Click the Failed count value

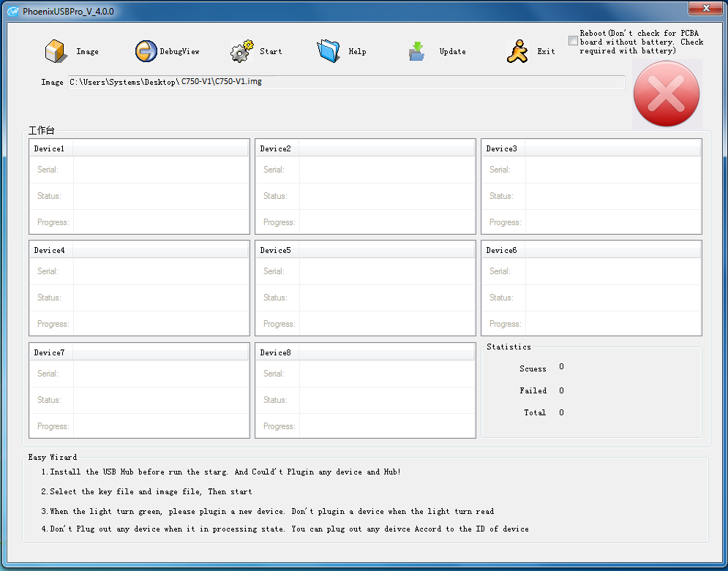tap(561, 391)
